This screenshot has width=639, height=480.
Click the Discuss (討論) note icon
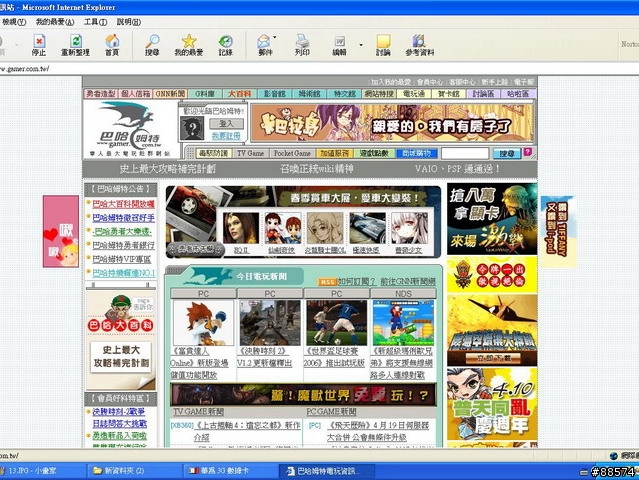[x=383, y=45]
